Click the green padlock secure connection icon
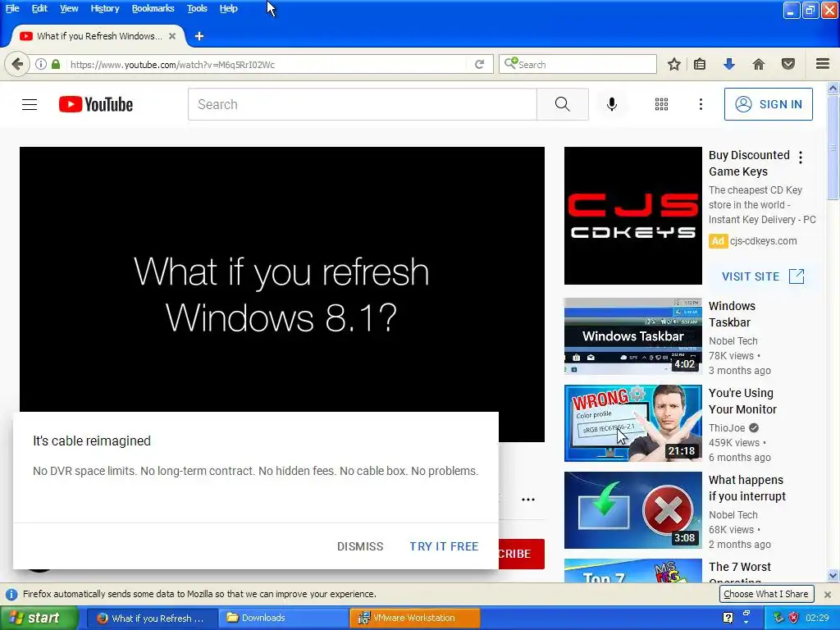The width and height of the screenshot is (840, 630). point(56,64)
